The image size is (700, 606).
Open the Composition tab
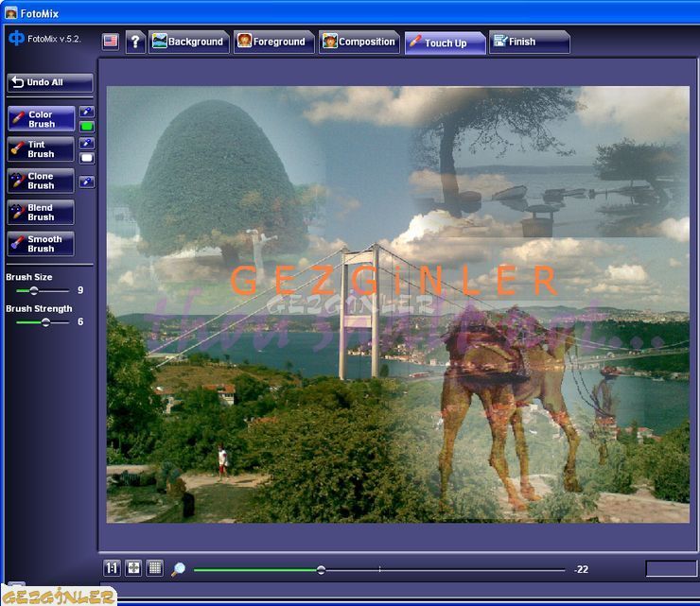[359, 42]
